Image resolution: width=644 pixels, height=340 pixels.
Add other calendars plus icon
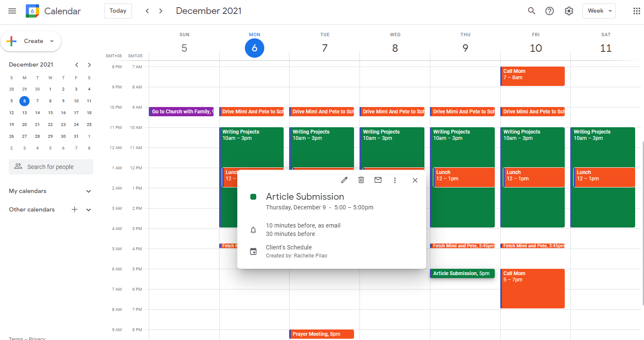[75, 209]
